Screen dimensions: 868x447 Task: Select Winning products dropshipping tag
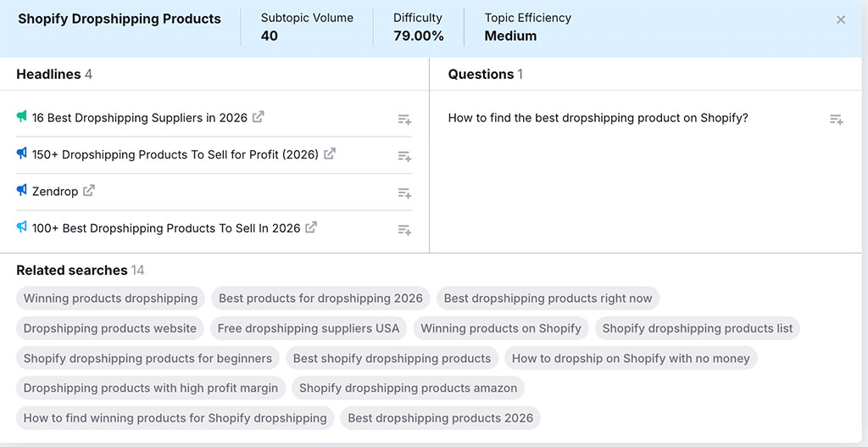click(111, 298)
